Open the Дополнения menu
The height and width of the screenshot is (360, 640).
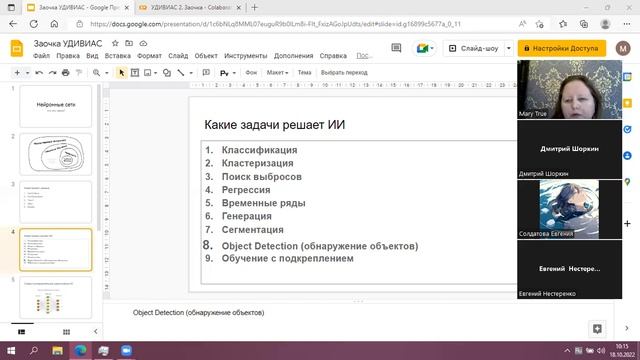coord(293,56)
